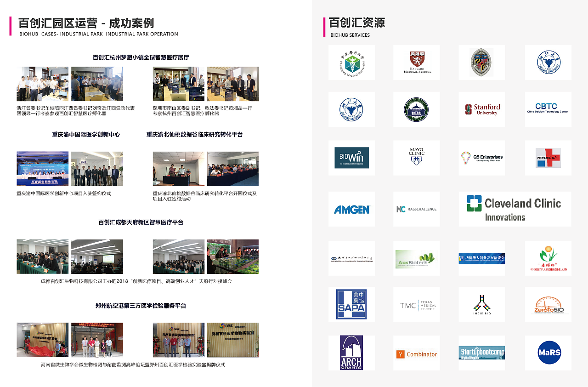Click the 郑州百桥医学检验实验室 wall sign photo
Image resolution: width=588 pixels, height=387 pixels.
[x=232, y=340]
